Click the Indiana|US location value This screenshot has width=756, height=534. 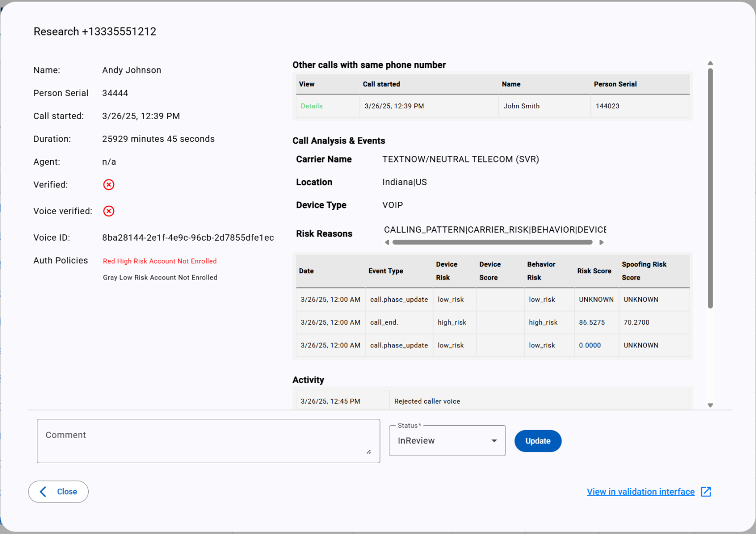(x=405, y=182)
